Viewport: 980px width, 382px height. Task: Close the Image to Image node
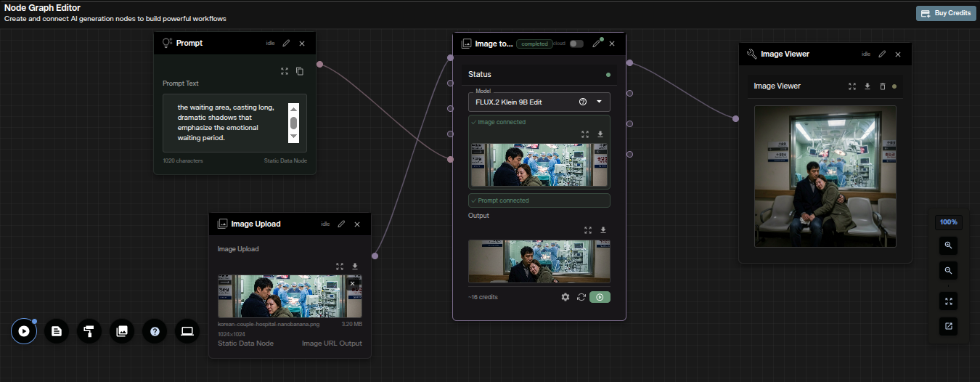point(612,44)
